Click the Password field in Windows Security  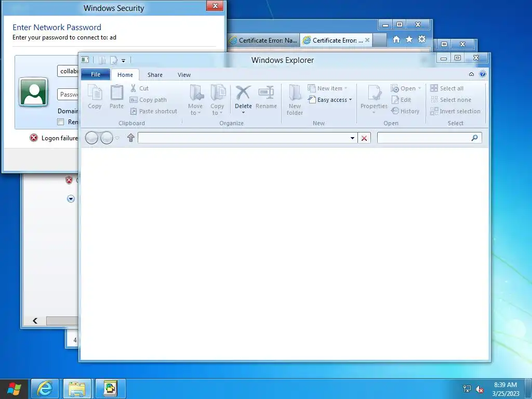(68, 95)
